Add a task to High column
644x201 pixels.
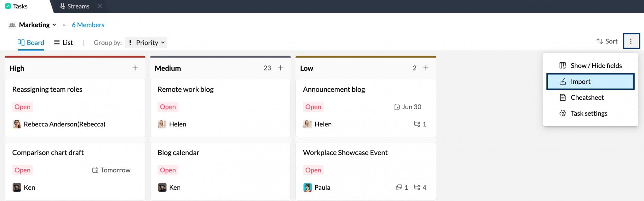tap(135, 68)
